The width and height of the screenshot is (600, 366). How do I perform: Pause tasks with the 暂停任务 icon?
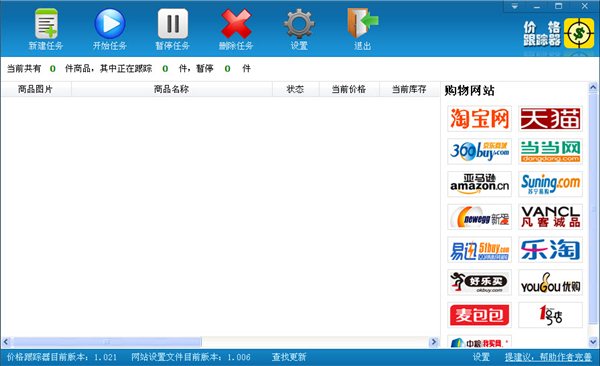pyautogui.click(x=173, y=24)
